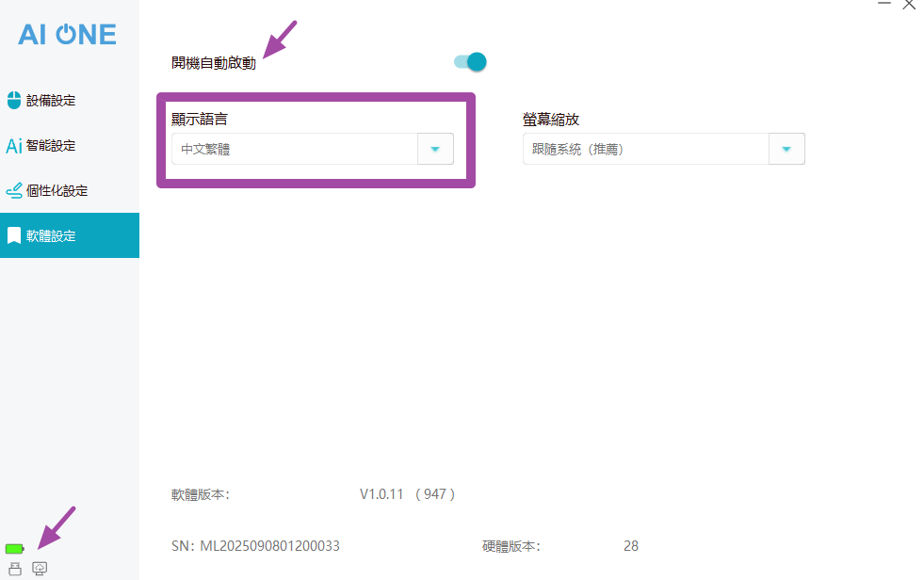The width and height of the screenshot is (924, 580).
Task: Click the serial number ML2025090801200033
Action: pos(269,546)
